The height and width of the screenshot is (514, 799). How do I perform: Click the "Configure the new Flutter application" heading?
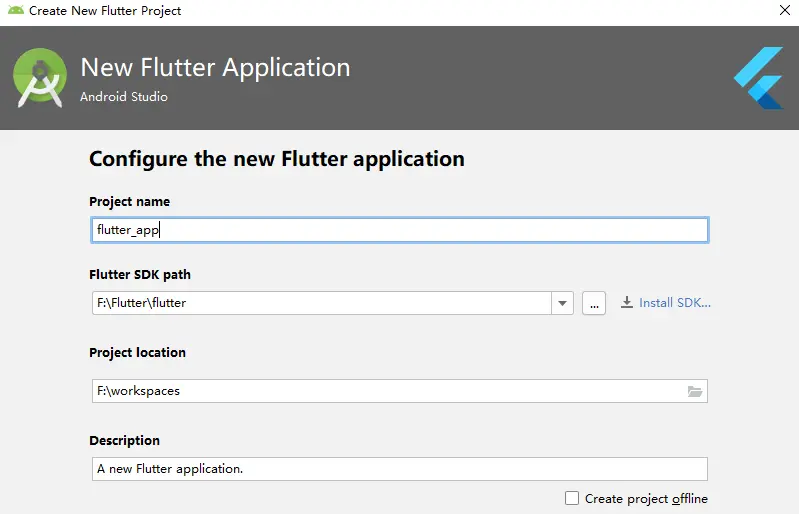(277, 158)
